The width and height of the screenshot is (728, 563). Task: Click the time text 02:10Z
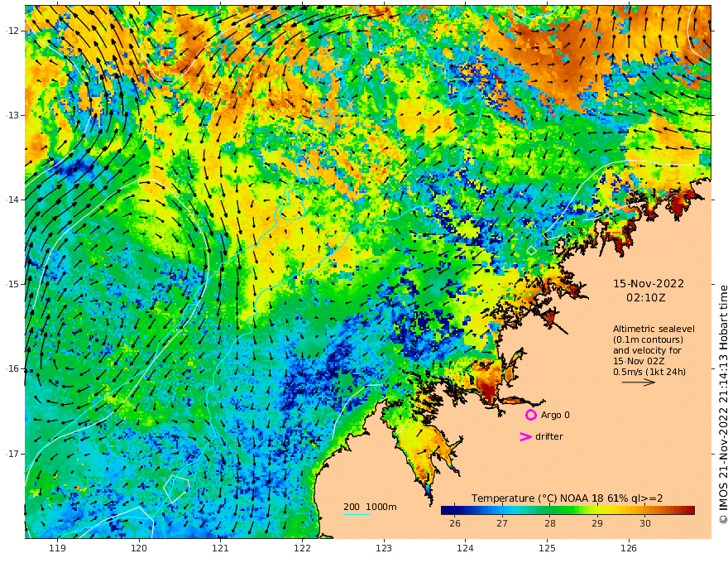point(645,298)
